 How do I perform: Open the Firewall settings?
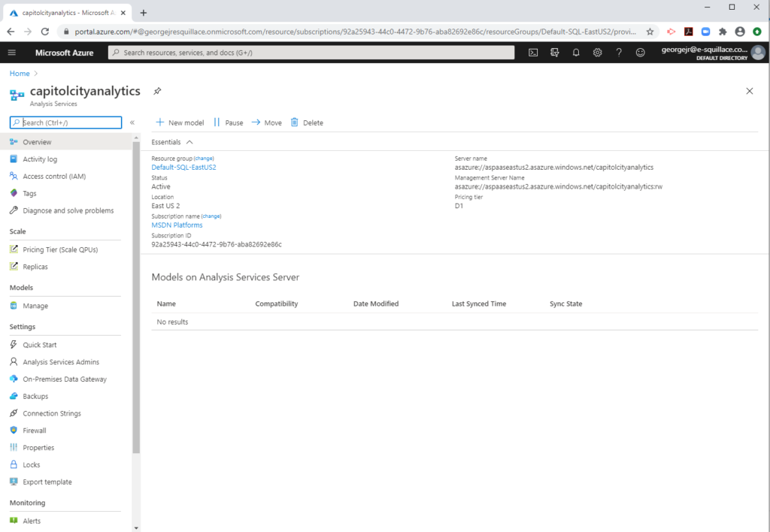point(36,430)
